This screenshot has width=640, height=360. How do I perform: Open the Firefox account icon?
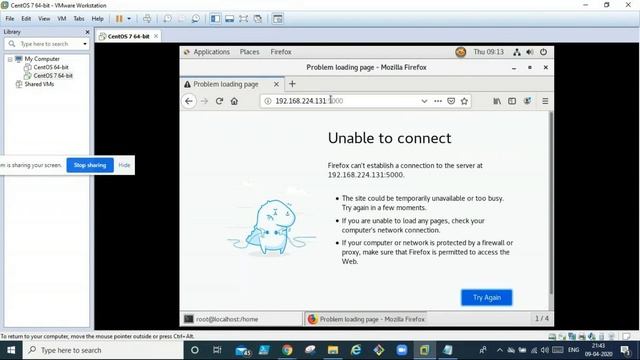(x=527, y=101)
